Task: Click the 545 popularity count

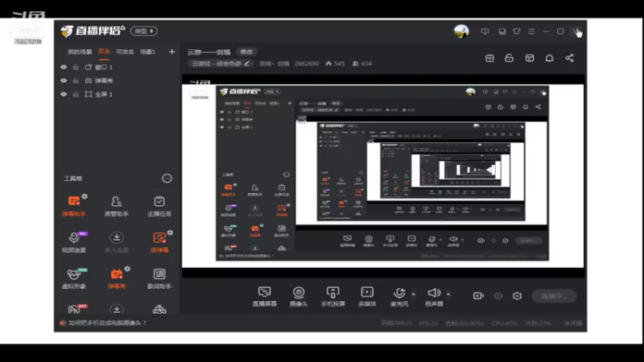Action: click(335, 64)
